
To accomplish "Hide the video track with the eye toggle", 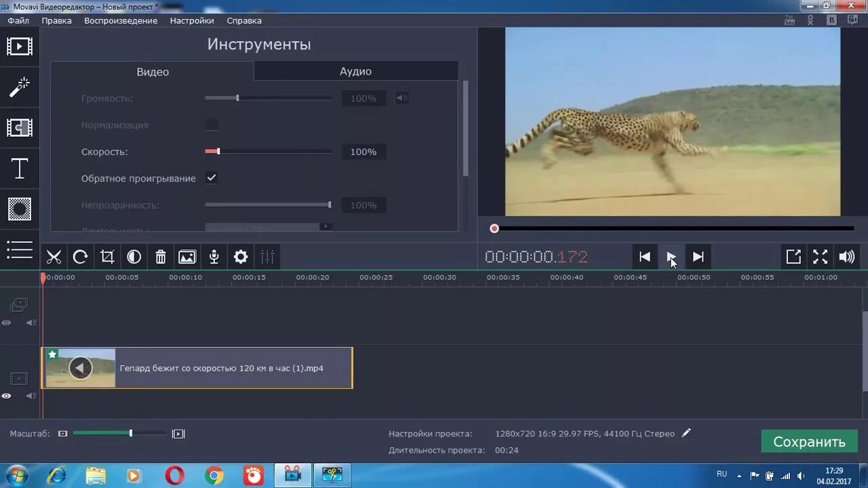I will tap(7, 395).
